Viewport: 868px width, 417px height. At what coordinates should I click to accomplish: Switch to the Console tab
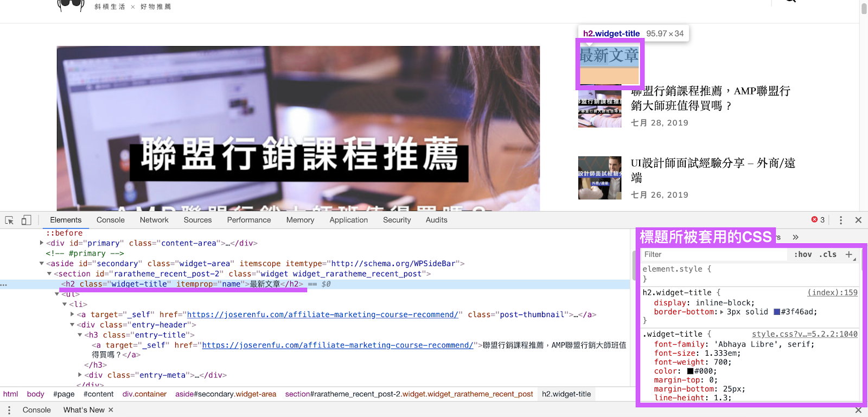(x=111, y=220)
